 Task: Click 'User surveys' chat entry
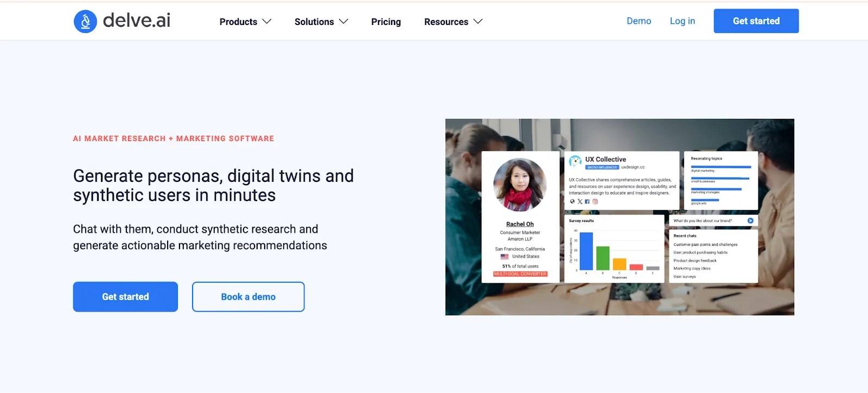[685, 276]
